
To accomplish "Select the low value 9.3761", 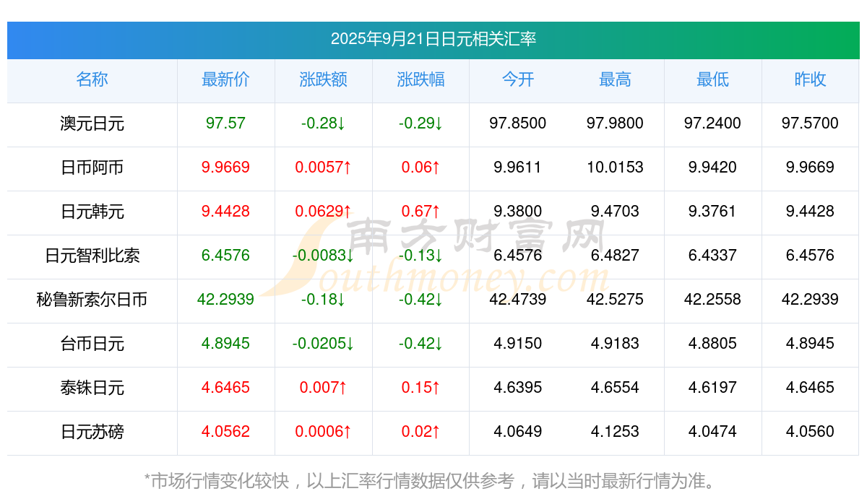I will tap(713, 212).
